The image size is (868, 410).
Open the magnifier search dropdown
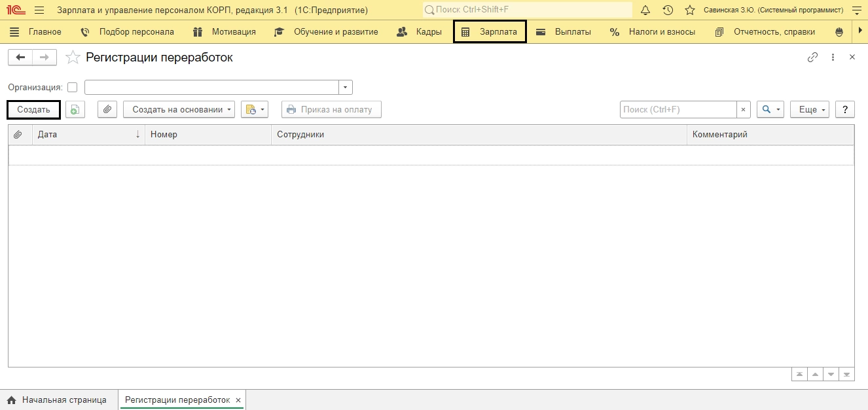[770, 110]
